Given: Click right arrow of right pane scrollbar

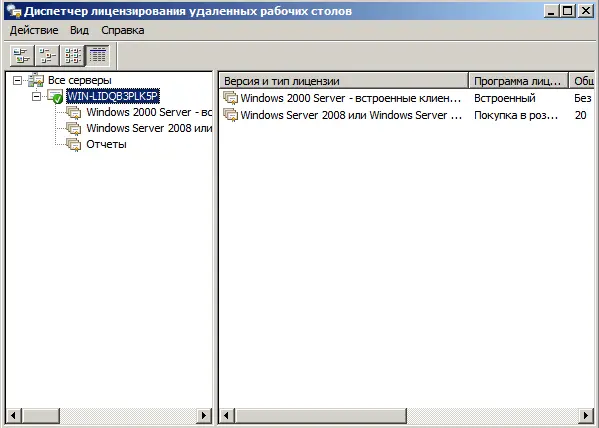Looking at the screenshot, I should point(586,415).
